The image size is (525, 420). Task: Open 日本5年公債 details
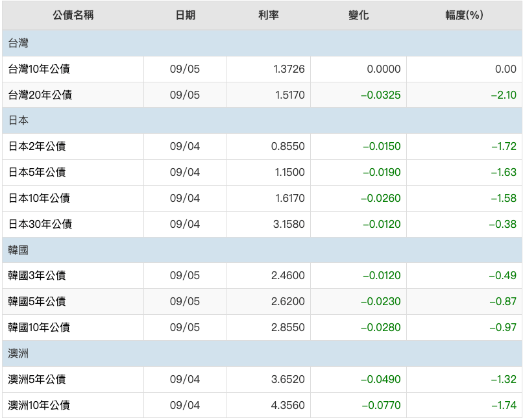coord(37,173)
